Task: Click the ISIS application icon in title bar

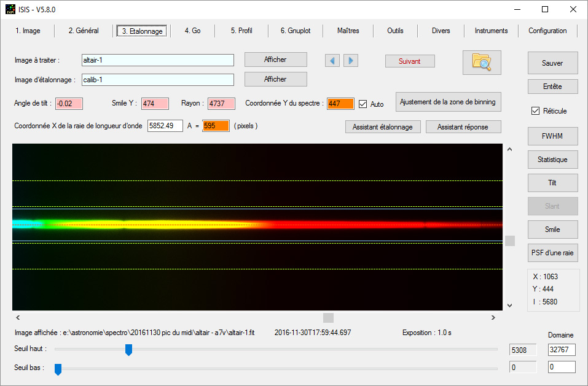Action: pos(10,9)
